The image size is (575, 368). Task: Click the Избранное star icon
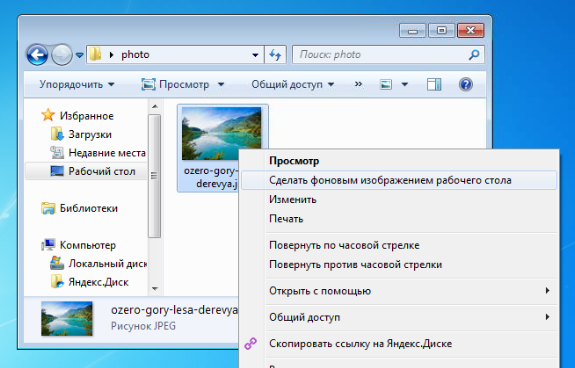pos(48,115)
